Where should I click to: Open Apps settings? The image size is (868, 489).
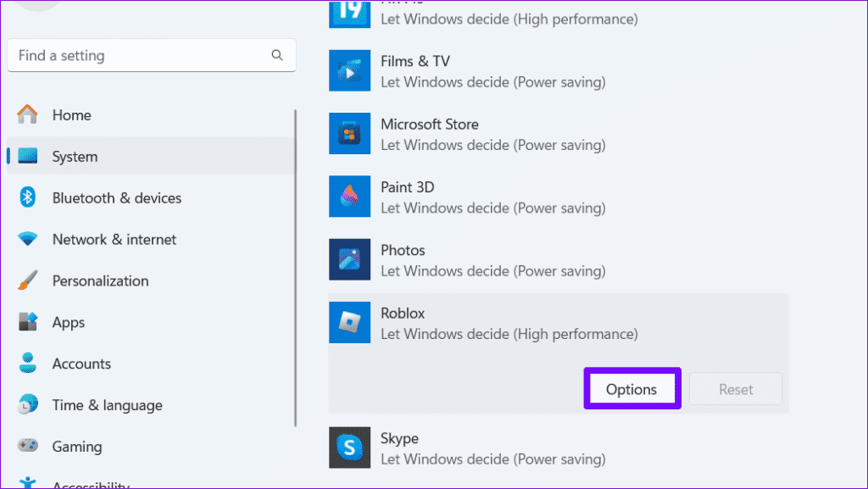151,323
